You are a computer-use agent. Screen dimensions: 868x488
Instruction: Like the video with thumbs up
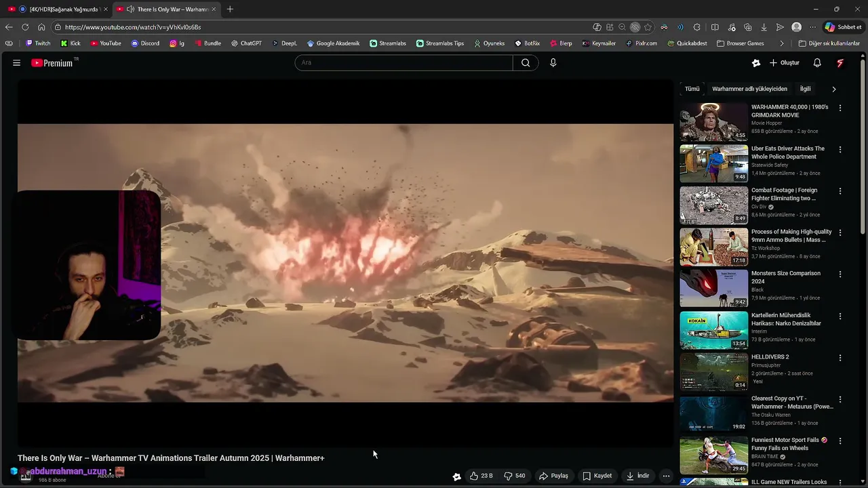[x=481, y=476]
